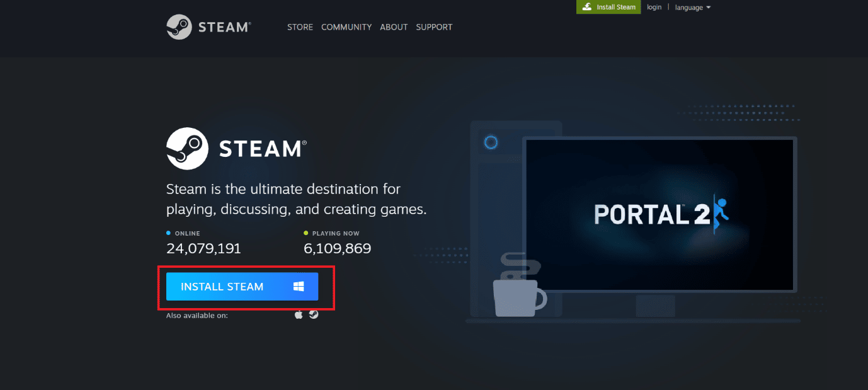This screenshot has width=868, height=390.
Task: Click the online player count number
Action: tap(203, 248)
